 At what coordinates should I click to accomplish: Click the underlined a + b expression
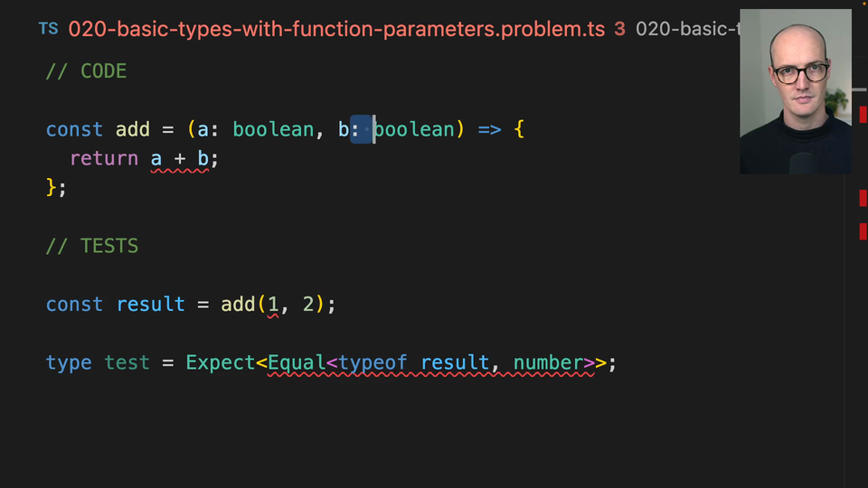pyautogui.click(x=180, y=159)
